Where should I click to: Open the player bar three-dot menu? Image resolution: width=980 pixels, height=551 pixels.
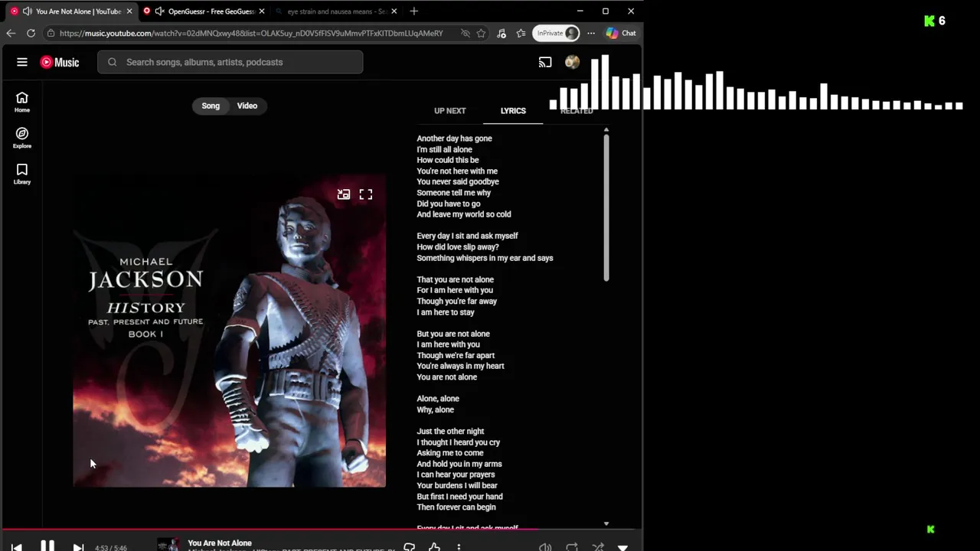[459, 547]
